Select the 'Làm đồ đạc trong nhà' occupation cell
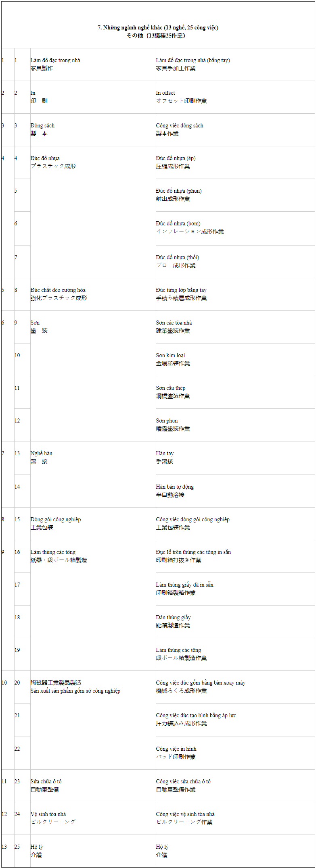This screenshot has width=316, height=868. (93, 65)
